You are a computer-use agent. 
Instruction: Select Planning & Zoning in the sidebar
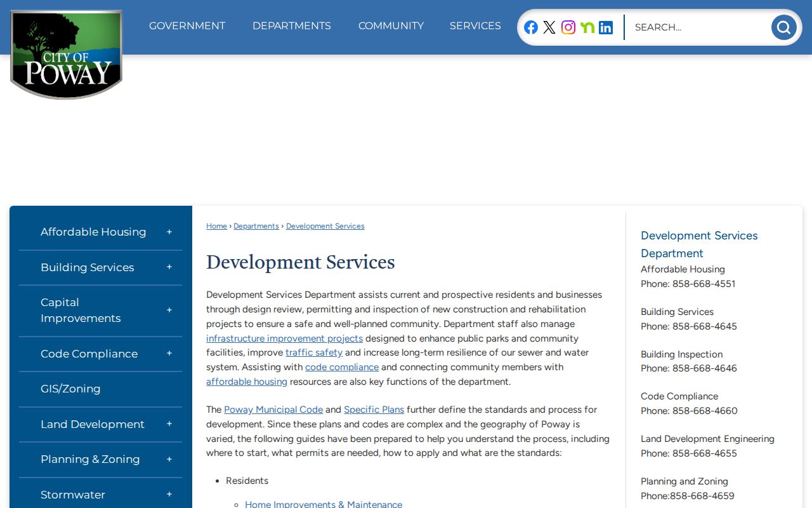pos(90,459)
